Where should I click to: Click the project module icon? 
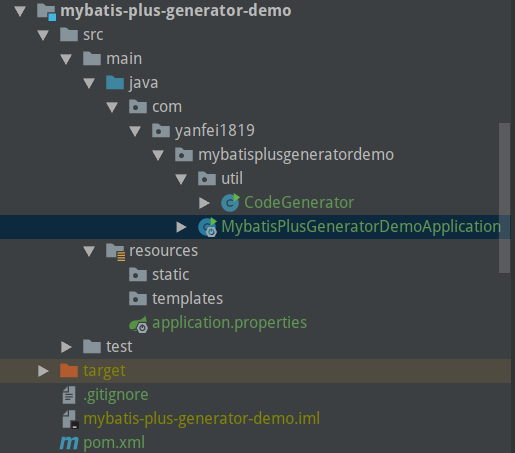(46, 12)
